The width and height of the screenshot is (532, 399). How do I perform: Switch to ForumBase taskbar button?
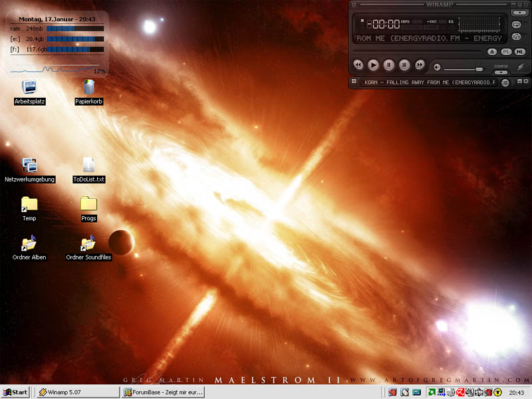(164, 392)
